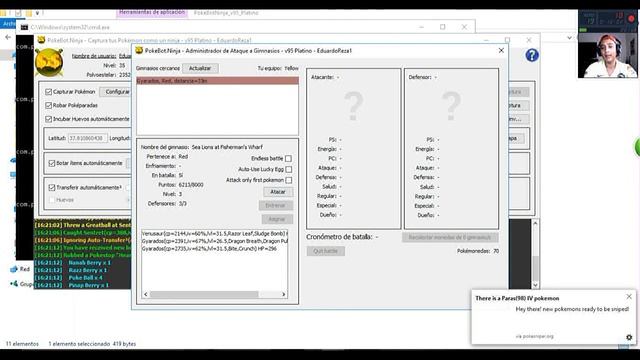Maximize the cmd.exe window
The image size is (640, 360).
[443, 27]
